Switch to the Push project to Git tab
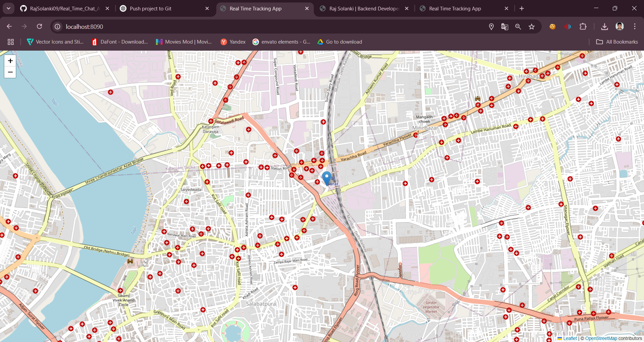Viewport: 644px width, 342px height. [151, 8]
